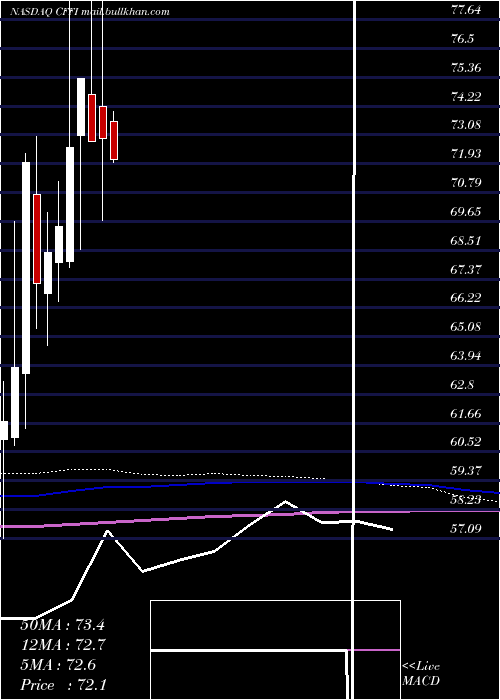Image resolution: width=500 pixels, height=700 pixels.
Task: Click the 70.79 price axis label
Action: [x=466, y=183]
